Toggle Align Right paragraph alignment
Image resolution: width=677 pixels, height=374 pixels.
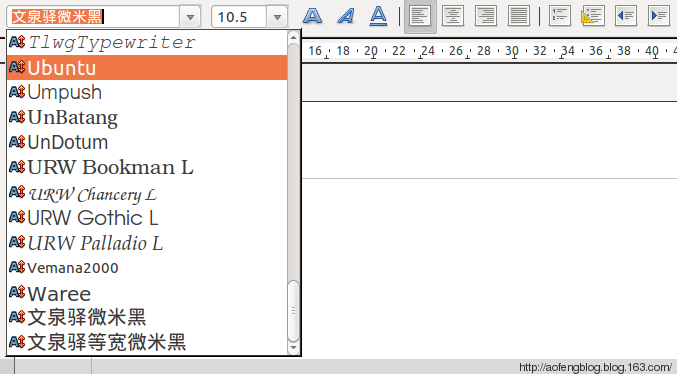(x=486, y=16)
